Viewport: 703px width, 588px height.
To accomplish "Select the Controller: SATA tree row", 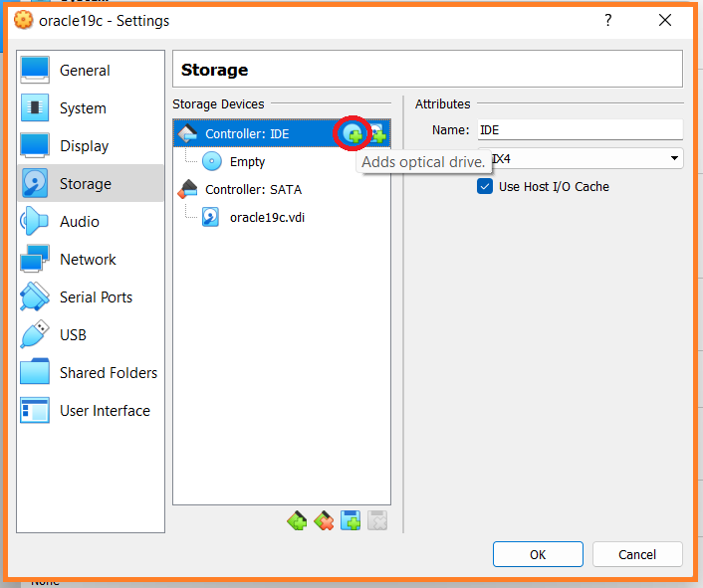I will coord(282,189).
